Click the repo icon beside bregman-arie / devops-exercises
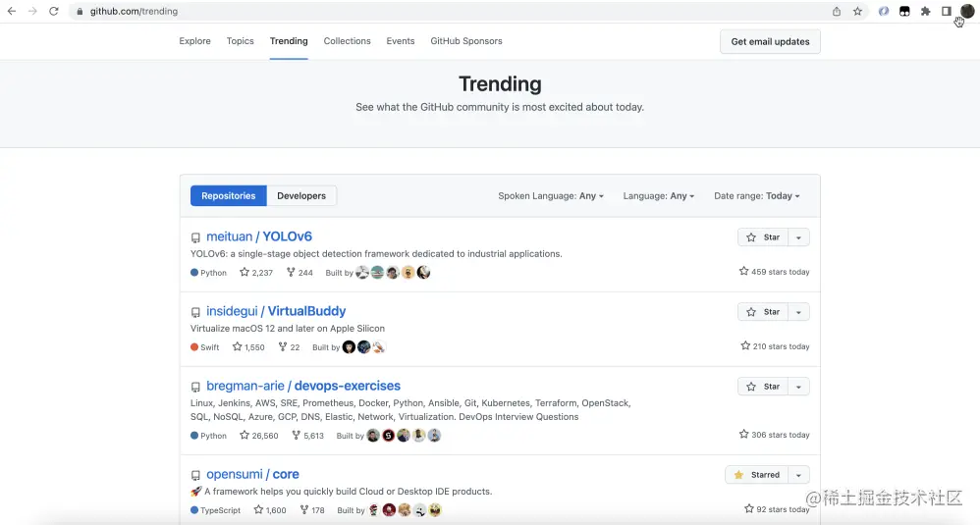Viewport: 980px width, 525px height. point(195,387)
